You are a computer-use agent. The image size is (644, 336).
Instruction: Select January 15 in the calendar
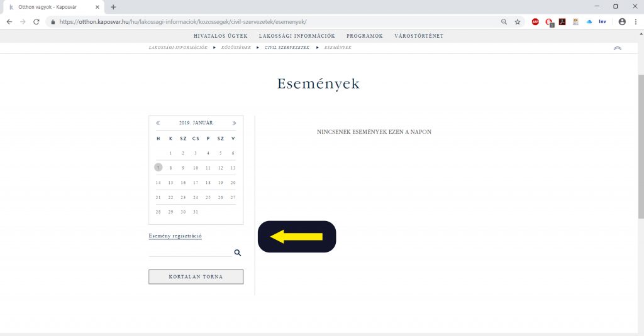coord(170,183)
